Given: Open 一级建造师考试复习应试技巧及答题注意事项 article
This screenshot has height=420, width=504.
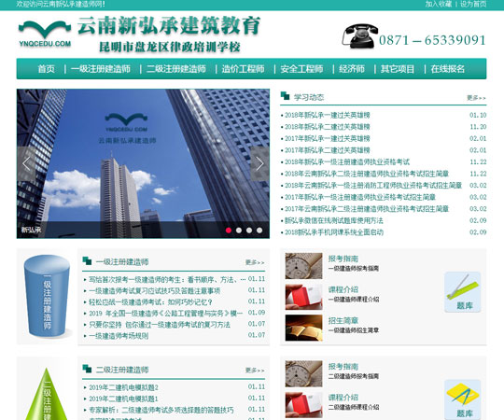Looking at the screenshot, I should (x=155, y=290).
